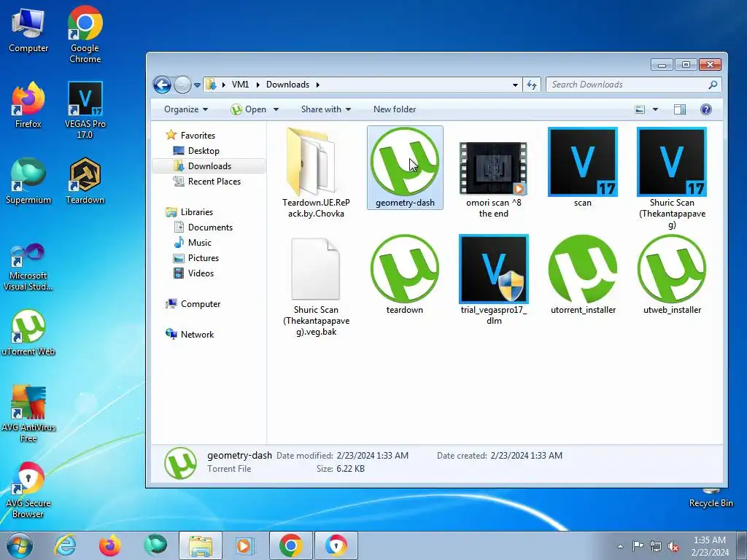
Task: Click the Action Center flag tray icon
Action: coord(638,545)
